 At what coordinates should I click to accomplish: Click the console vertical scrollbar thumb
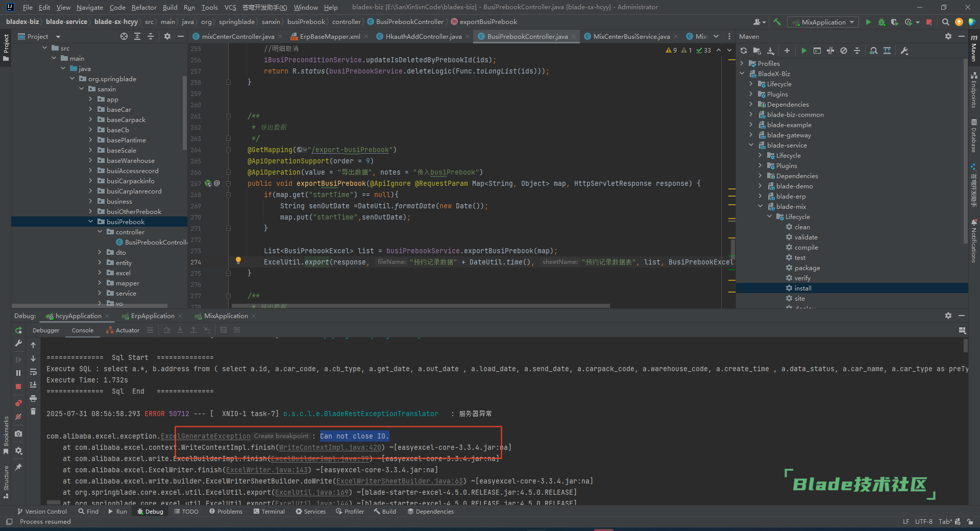click(x=966, y=346)
